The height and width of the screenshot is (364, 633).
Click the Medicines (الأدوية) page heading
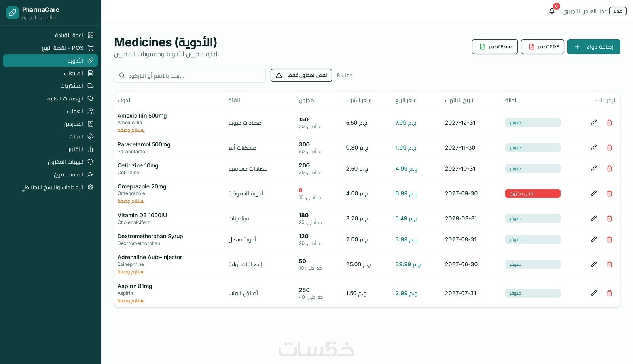(165, 42)
